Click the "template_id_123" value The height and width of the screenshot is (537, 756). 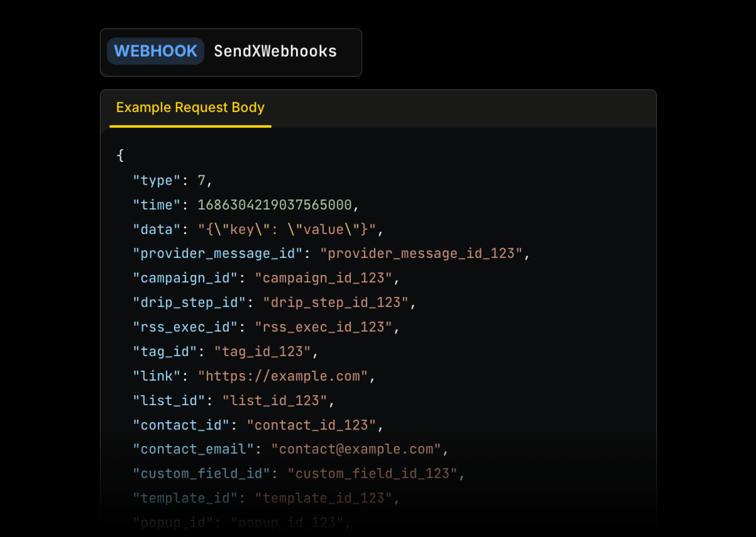pos(324,498)
